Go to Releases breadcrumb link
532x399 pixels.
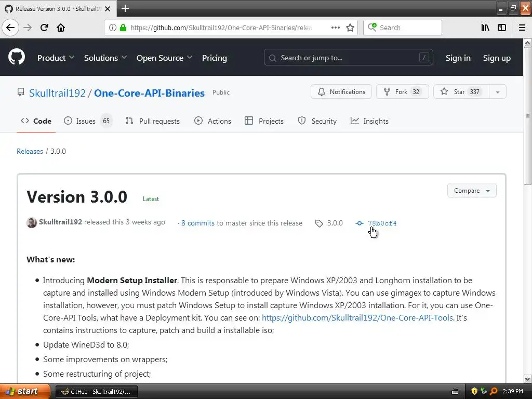(x=30, y=151)
